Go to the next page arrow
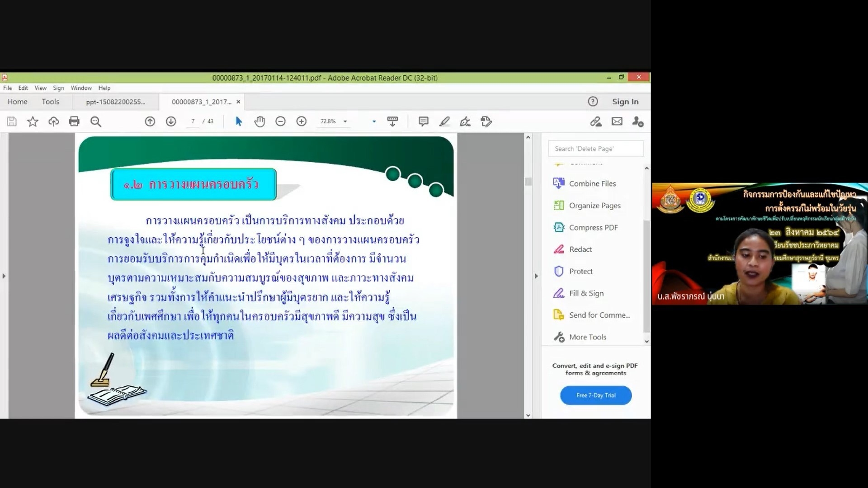Image resolution: width=868 pixels, height=488 pixels. click(x=171, y=122)
